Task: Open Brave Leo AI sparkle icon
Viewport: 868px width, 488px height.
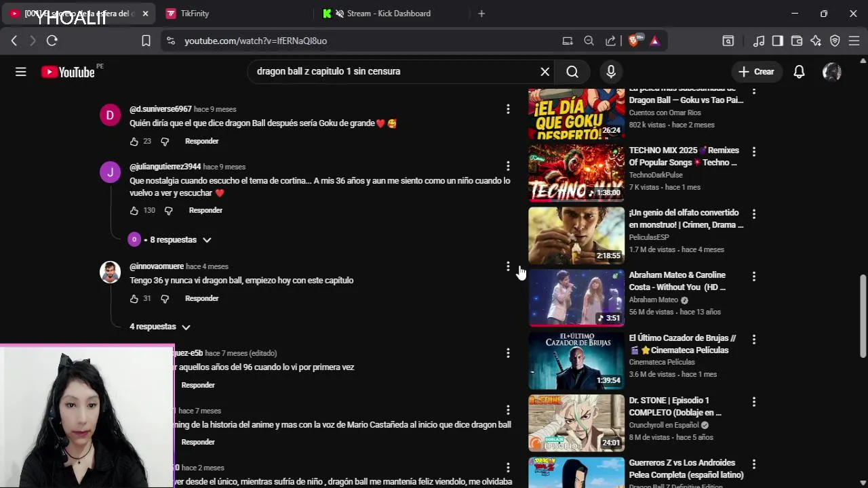Action: pyautogui.click(x=816, y=41)
